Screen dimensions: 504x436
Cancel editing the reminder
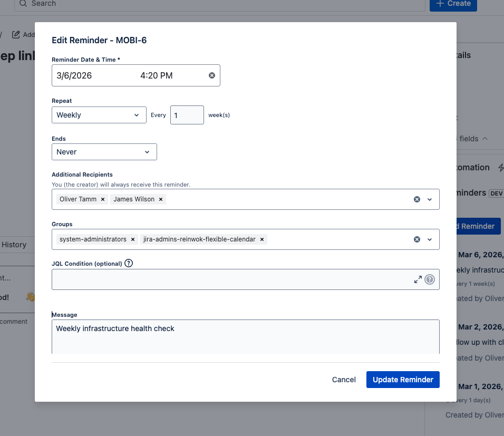[x=344, y=380]
